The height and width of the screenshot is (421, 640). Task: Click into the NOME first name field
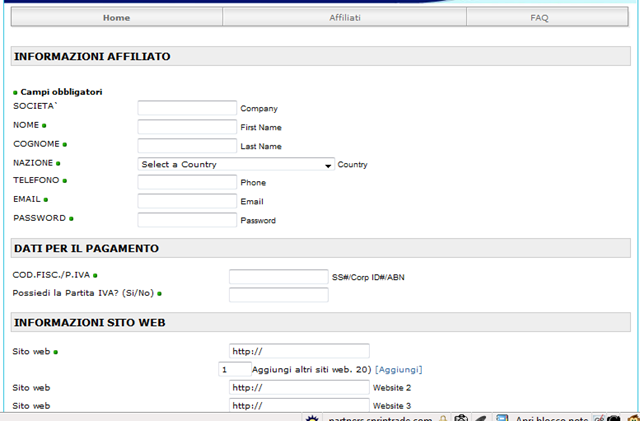187,127
